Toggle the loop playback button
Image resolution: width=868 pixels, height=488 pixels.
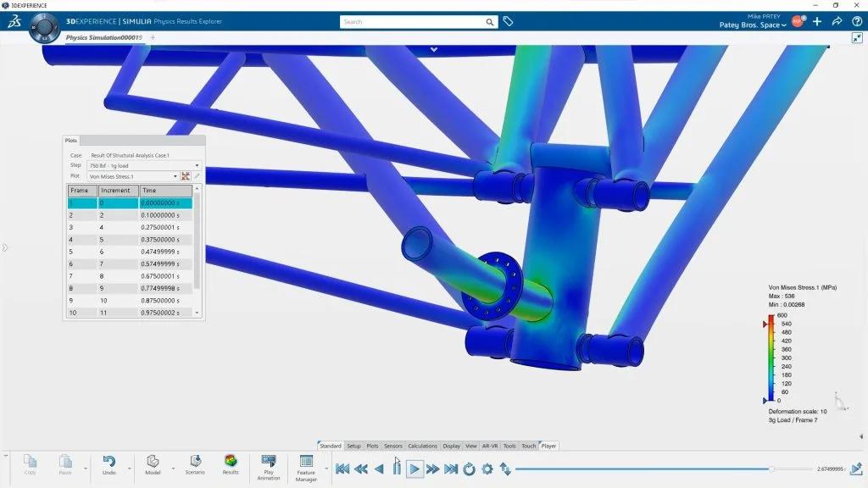pyautogui.click(x=469, y=469)
